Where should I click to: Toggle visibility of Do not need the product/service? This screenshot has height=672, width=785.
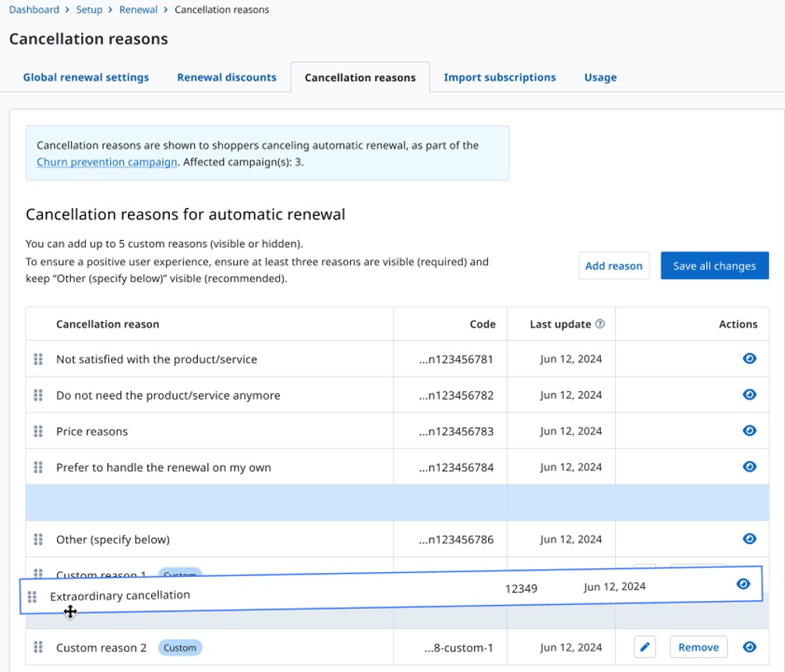coord(749,394)
